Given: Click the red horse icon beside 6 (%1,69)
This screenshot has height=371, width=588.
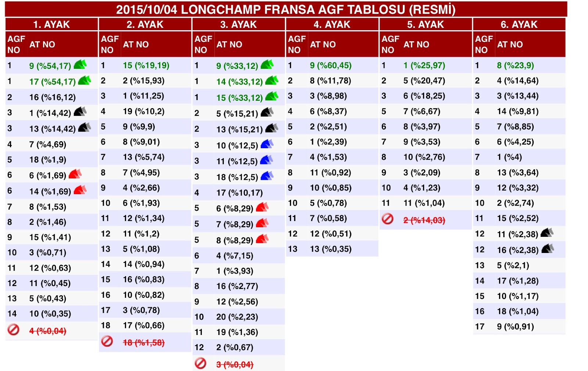Looking at the screenshot, I should 75,174.
